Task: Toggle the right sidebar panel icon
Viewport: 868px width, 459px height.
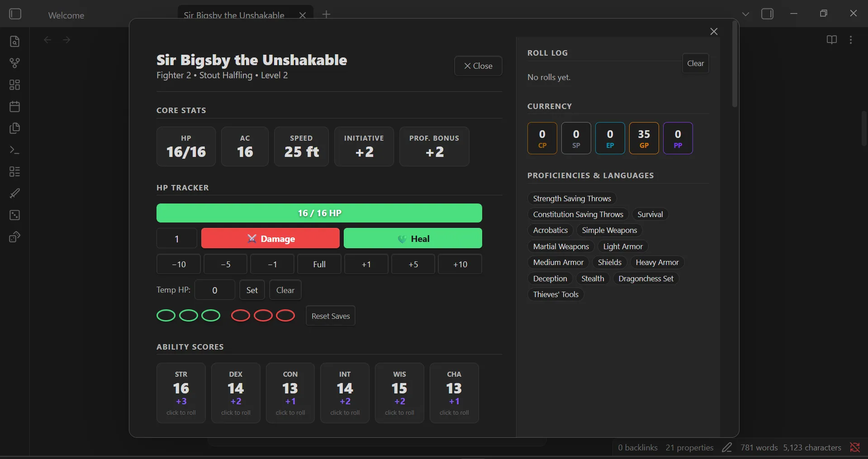Action: [x=767, y=14]
